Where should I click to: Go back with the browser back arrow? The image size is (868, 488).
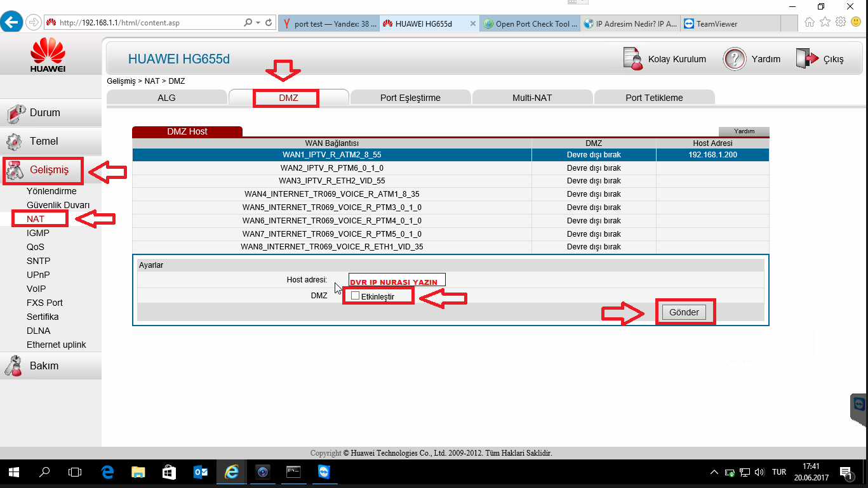coord(11,22)
